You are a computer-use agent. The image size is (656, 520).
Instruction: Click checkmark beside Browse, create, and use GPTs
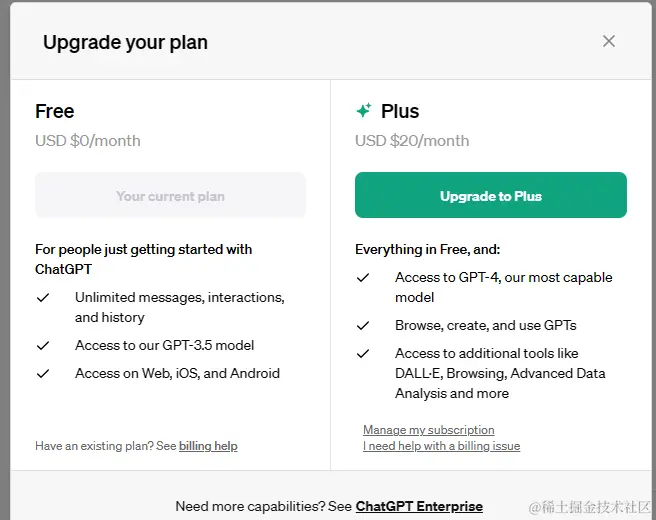[363, 325]
